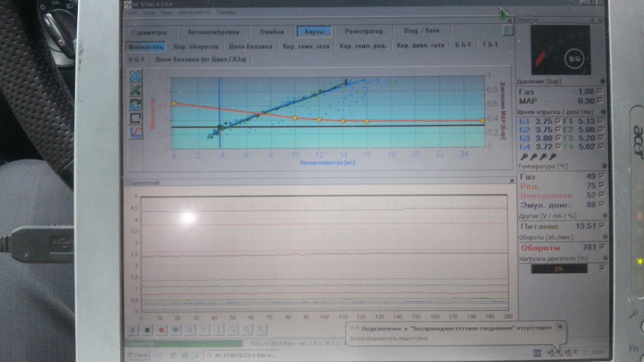Click the first injector icon in Monitor panel
This screenshot has width=644, height=362.
[x=524, y=157]
